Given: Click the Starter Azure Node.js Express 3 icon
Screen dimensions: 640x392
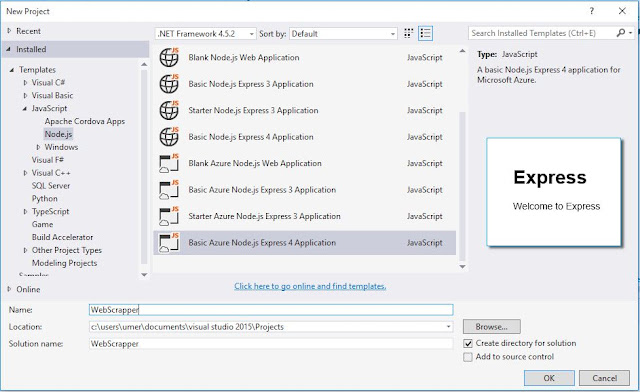Looking at the screenshot, I should click(169, 216).
